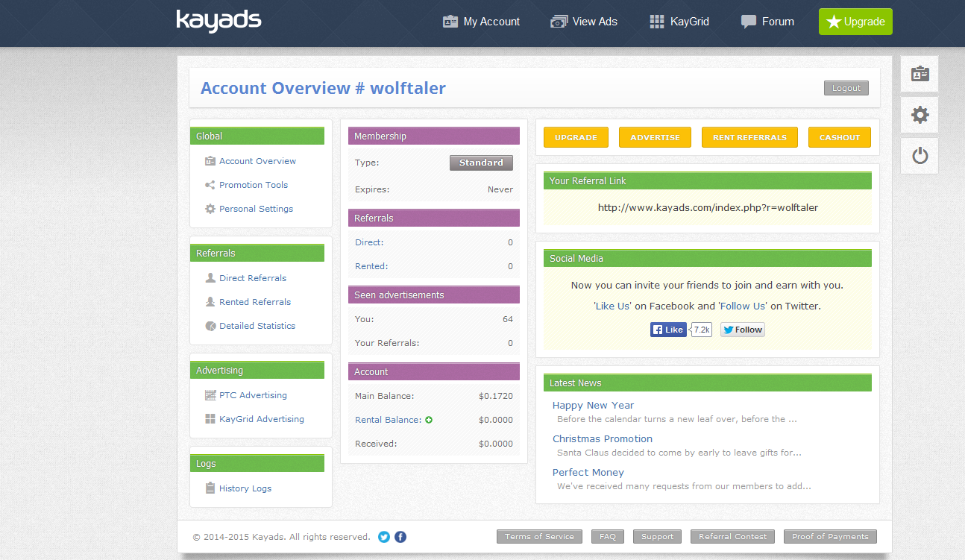965x560 pixels.
Task: Visit the Forum from top navigation
Action: pos(767,22)
